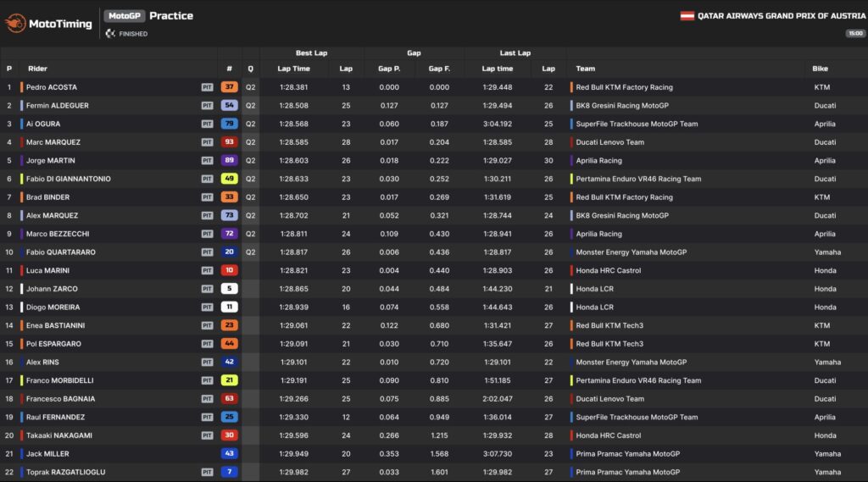Screen dimensions: 868x482
Task: Click Red Bull KTM Tech3 in BASTIANINI's row
Action: pos(609,325)
